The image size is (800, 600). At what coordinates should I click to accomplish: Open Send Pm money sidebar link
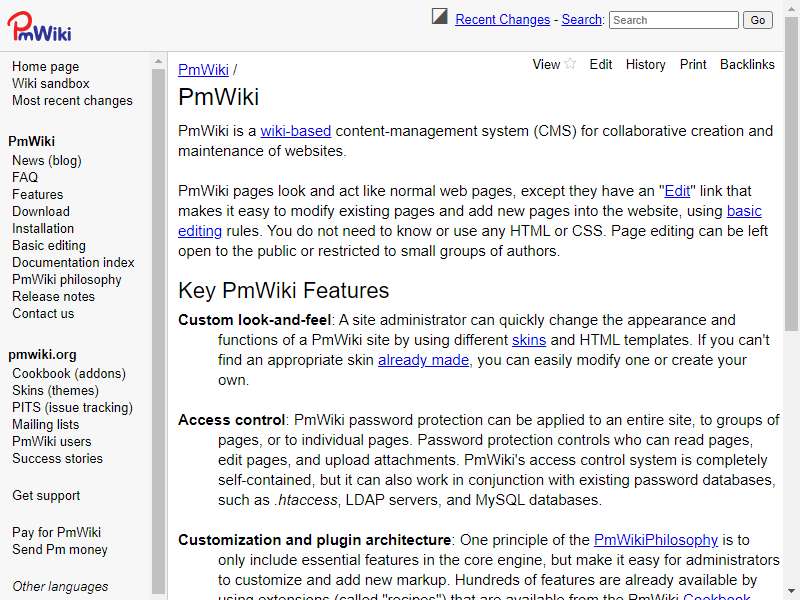(x=60, y=549)
